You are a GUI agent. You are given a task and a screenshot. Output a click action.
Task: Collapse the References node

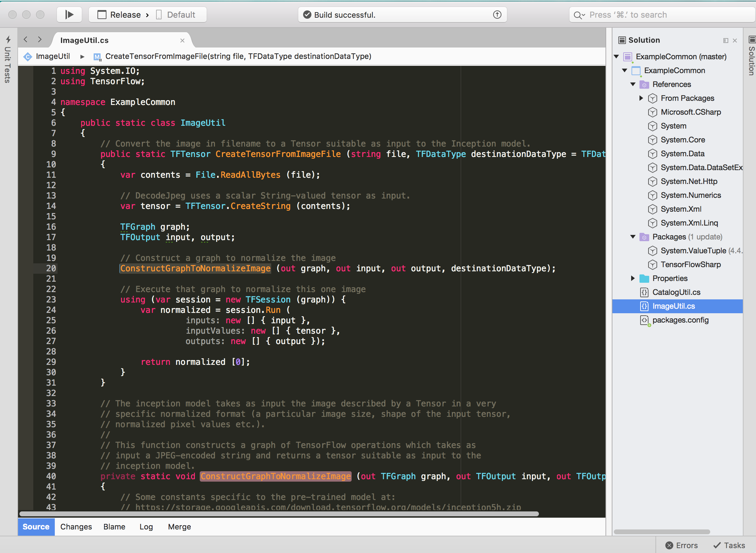(x=633, y=84)
